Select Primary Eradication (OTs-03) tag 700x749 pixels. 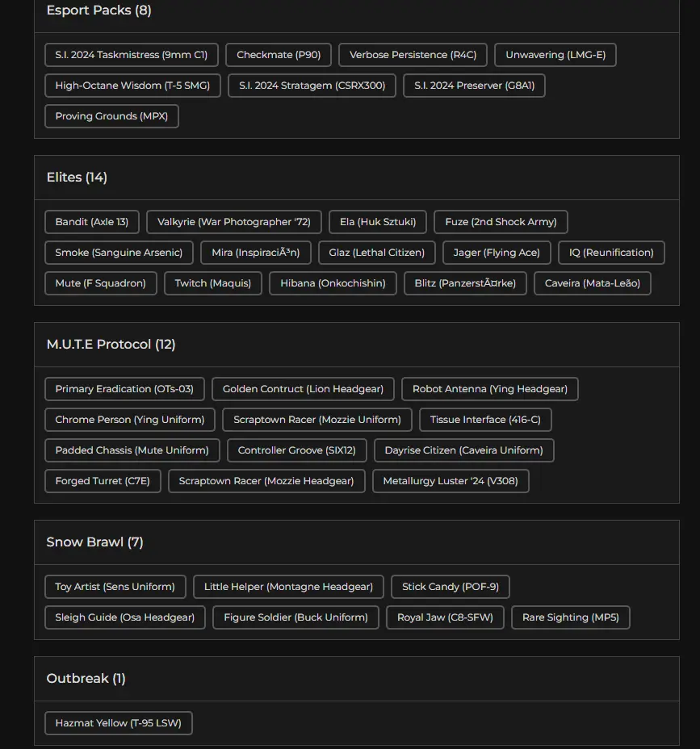124,389
